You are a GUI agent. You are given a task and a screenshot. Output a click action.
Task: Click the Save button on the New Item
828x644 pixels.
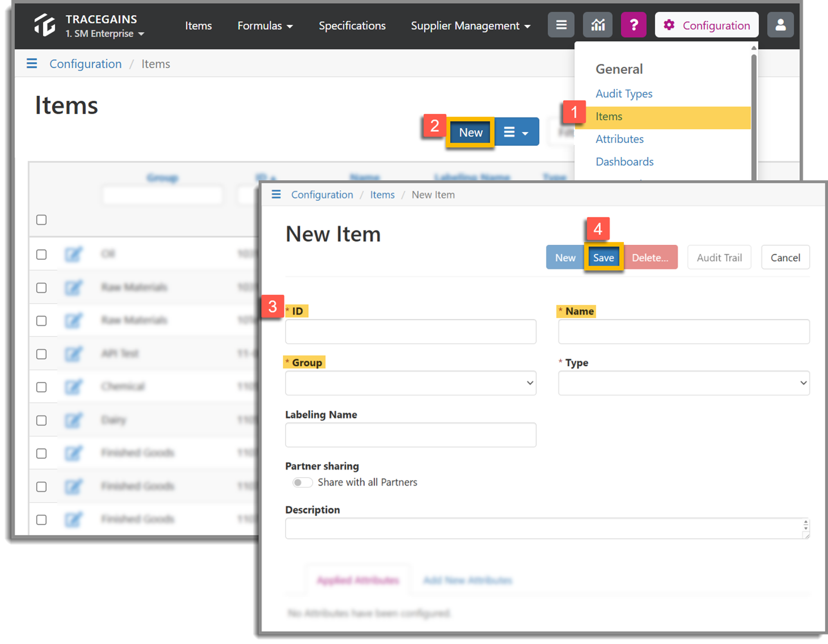(603, 257)
